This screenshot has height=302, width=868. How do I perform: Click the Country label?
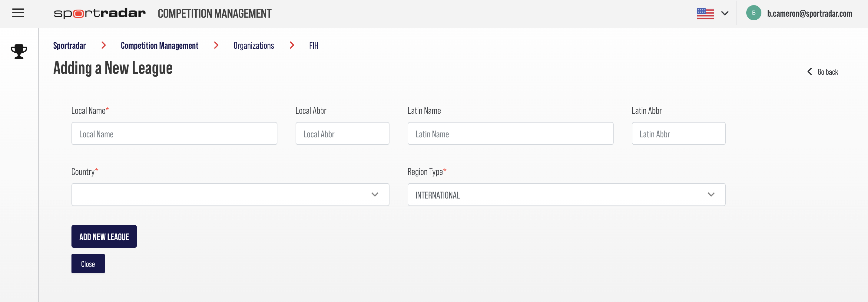point(84,172)
